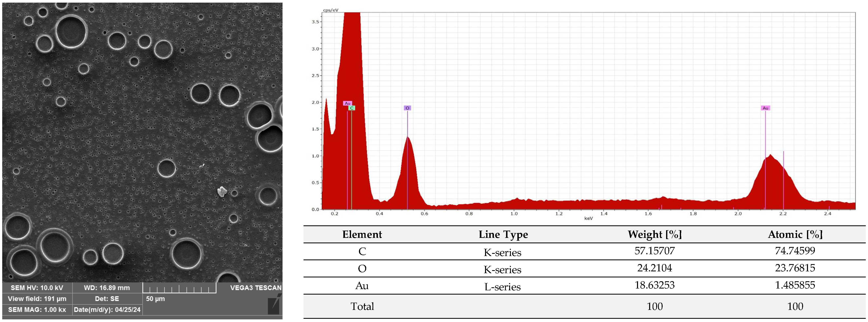Click the Au atomic value 1.485855
Screen dimensions: 868x322
tap(795, 285)
